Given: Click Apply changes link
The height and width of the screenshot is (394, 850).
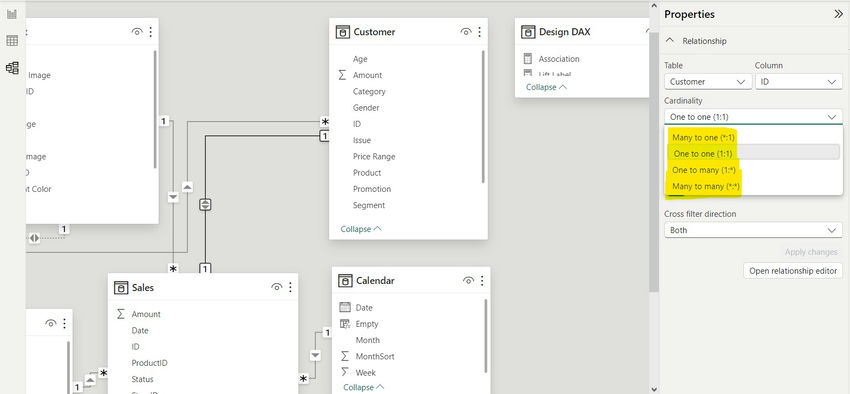Looking at the screenshot, I should click(810, 252).
